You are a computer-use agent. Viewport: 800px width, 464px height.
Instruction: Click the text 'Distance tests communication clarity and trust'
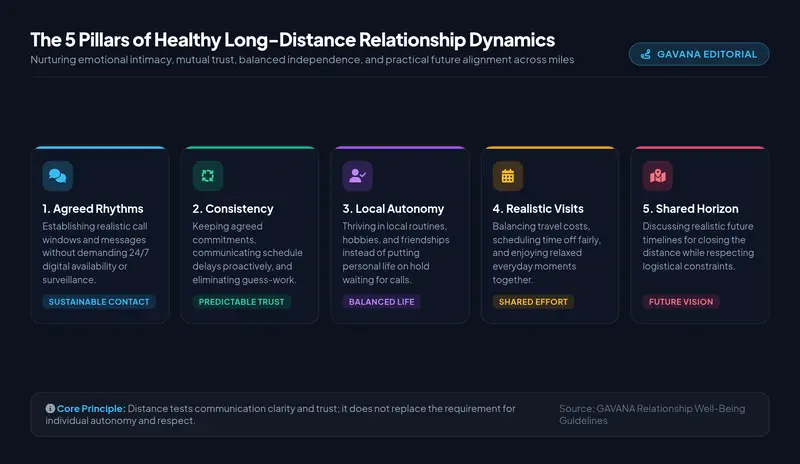point(233,408)
